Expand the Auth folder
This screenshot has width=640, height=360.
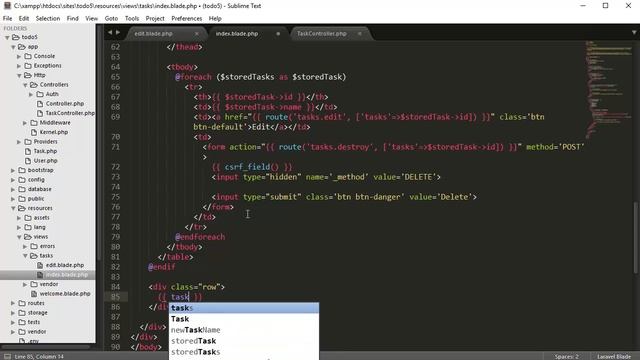[31, 94]
